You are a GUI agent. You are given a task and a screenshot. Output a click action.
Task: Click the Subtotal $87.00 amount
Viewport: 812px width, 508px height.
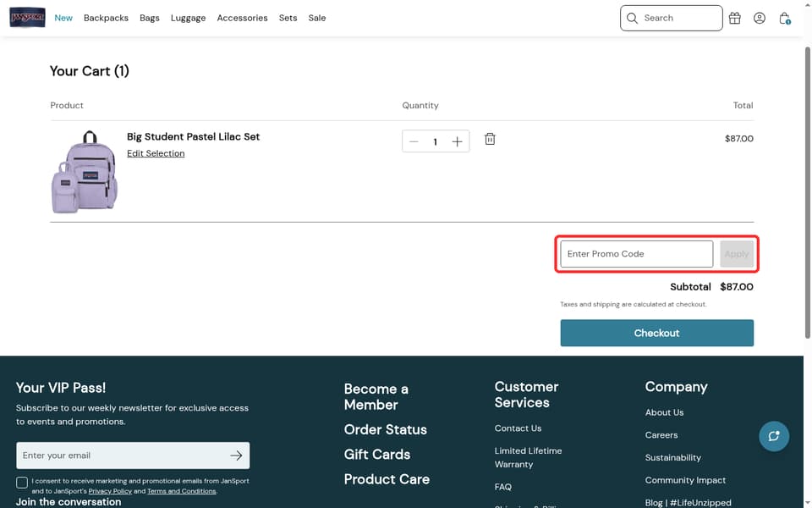(x=737, y=287)
